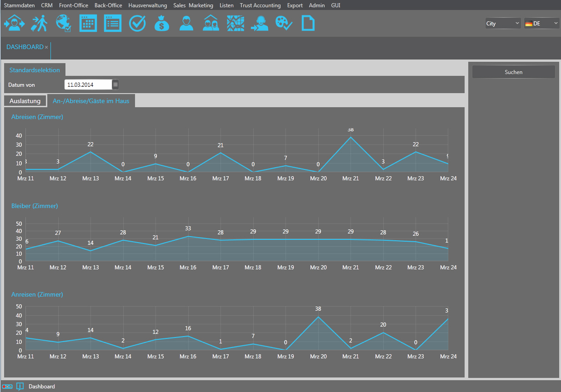Open the globe with checkmark icon

pyautogui.click(x=63, y=23)
